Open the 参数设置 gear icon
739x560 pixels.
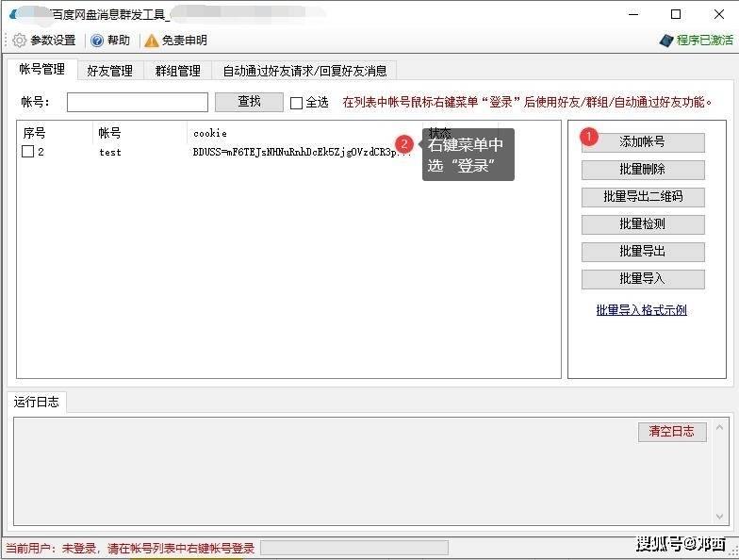[x=19, y=41]
